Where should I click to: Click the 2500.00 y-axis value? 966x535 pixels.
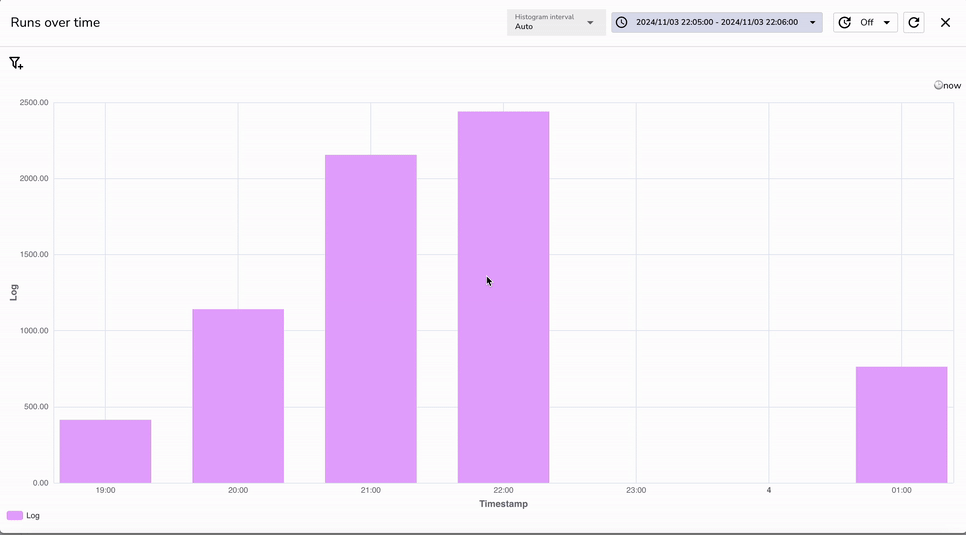pyautogui.click(x=34, y=102)
